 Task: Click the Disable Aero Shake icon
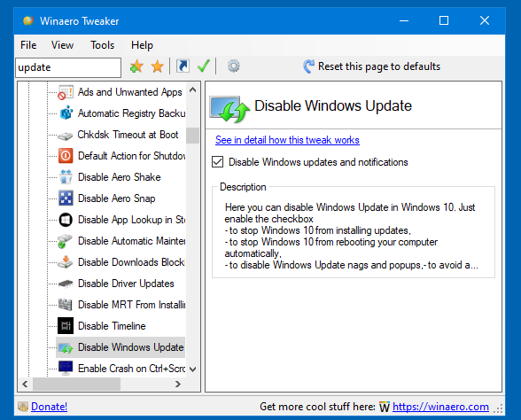(66, 177)
